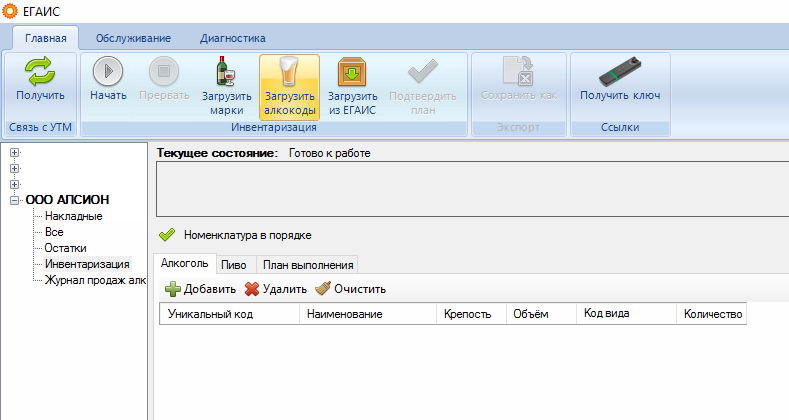The width and height of the screenshot is (789, 420).
Task: Click Получить ключ USB token icon
Action: (x=620, y=71)
